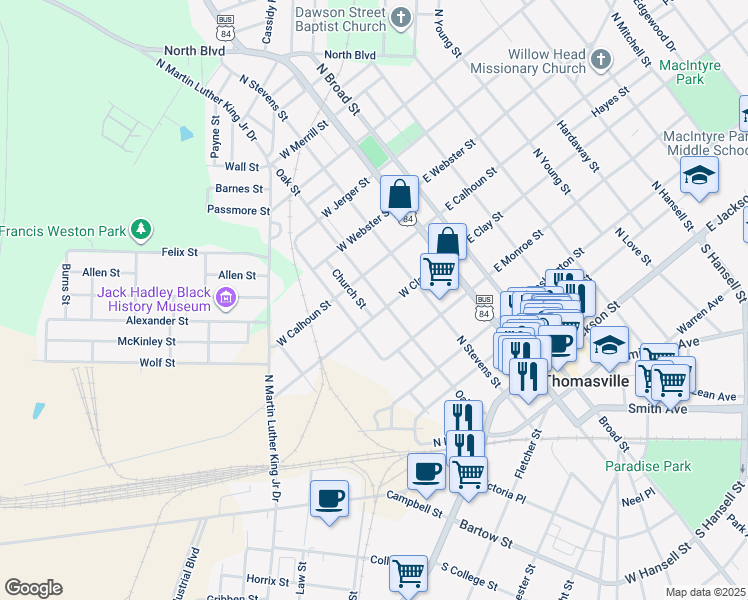748x600 pixels.
Task: Click the shopping bag marker near W Webster St
Action: pyautogui.click(x=399, y=193)
